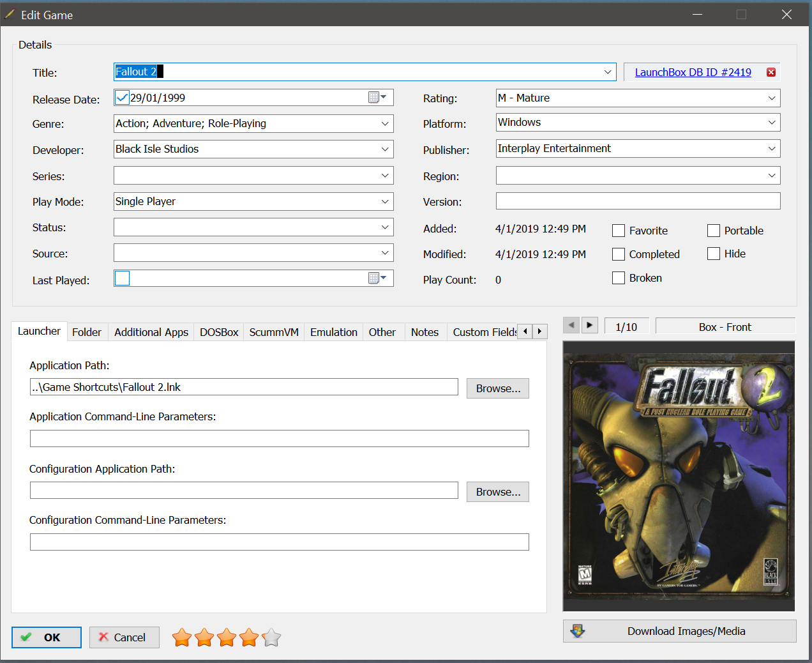Set rating to three stars

pos(227,637)
